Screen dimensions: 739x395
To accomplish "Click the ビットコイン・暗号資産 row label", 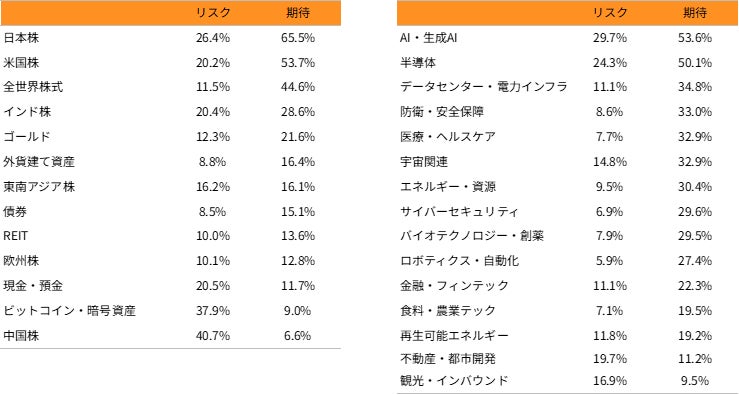I will pos(69,311).
